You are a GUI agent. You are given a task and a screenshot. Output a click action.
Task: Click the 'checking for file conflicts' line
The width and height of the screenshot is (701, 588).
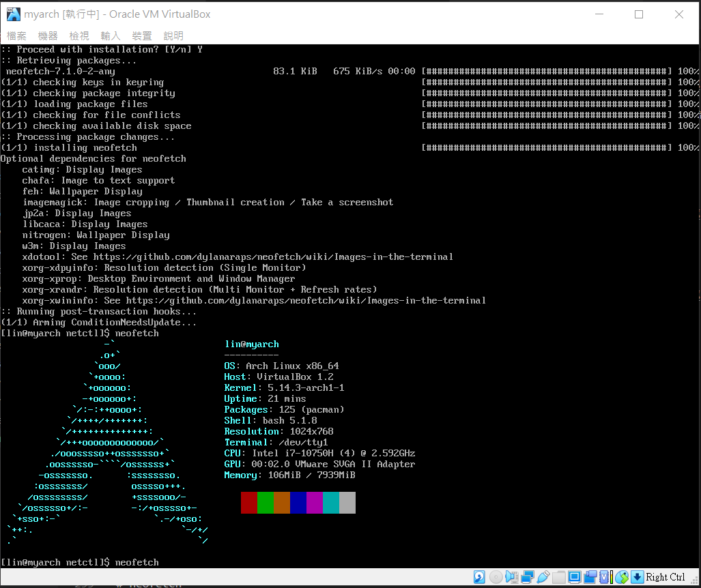pyautogui.click(x=351, y=115)
